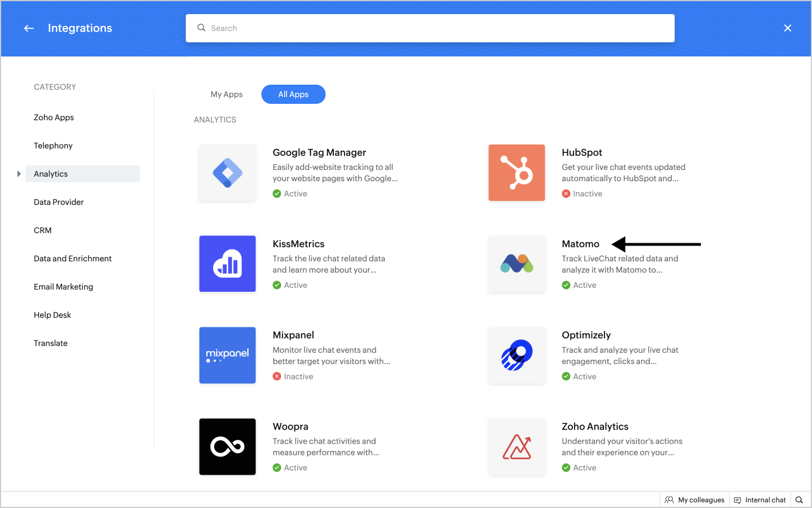Click Woopra active checkmark icon
Screen dimensions: 812x508
[277, 468]
